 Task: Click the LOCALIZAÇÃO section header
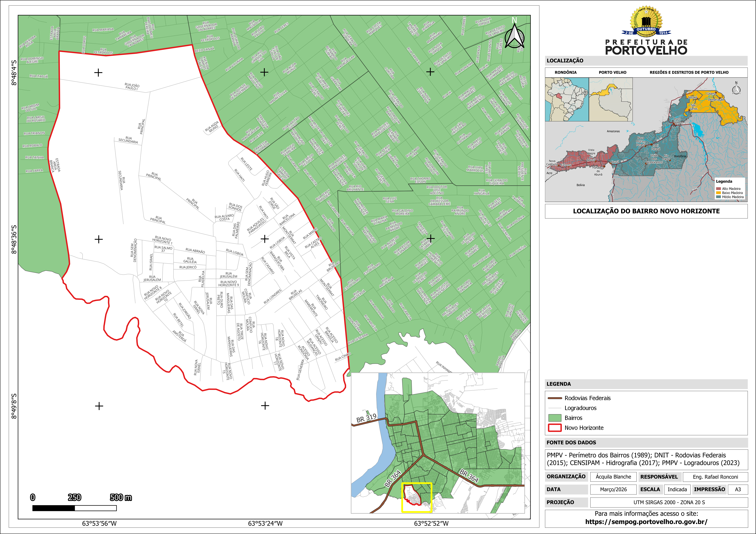pos(565,61)
